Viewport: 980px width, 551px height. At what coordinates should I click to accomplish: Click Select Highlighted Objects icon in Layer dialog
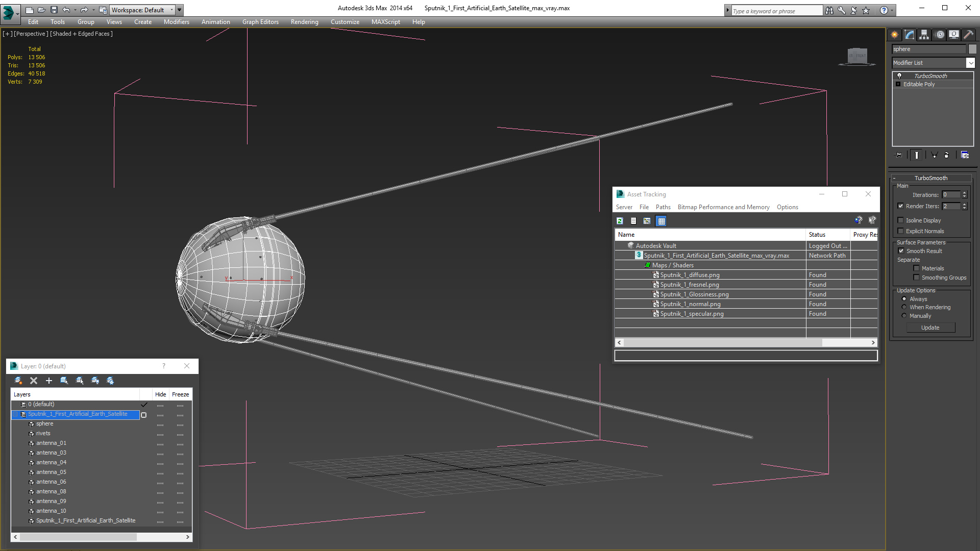(64, 381)
